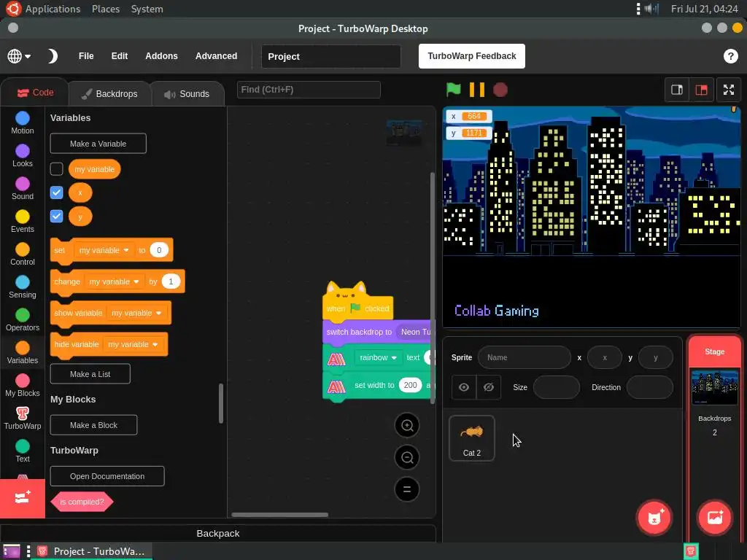Click the Project title field
The width and height of the screenshot is (747, 560).
tap(330, 56)
